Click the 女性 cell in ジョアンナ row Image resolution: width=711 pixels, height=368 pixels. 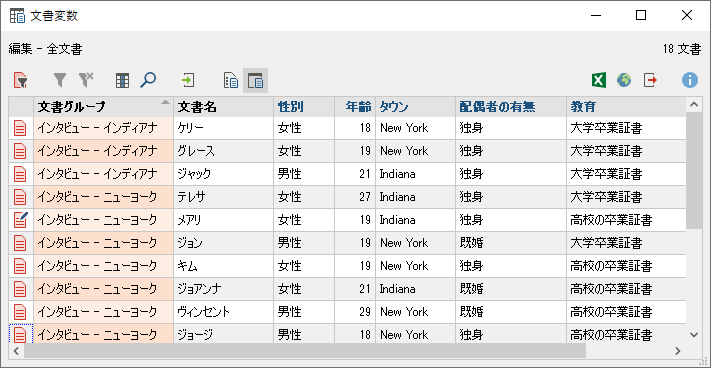coord(304,289)
